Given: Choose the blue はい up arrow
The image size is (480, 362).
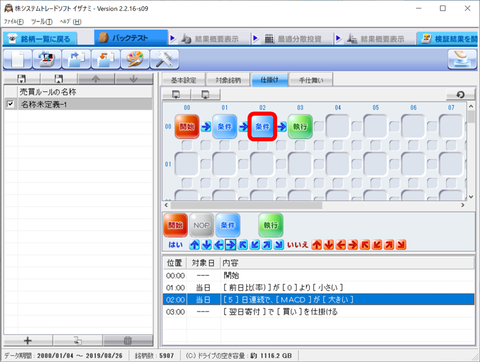Looking at the screenshot, I should [195, 245].
